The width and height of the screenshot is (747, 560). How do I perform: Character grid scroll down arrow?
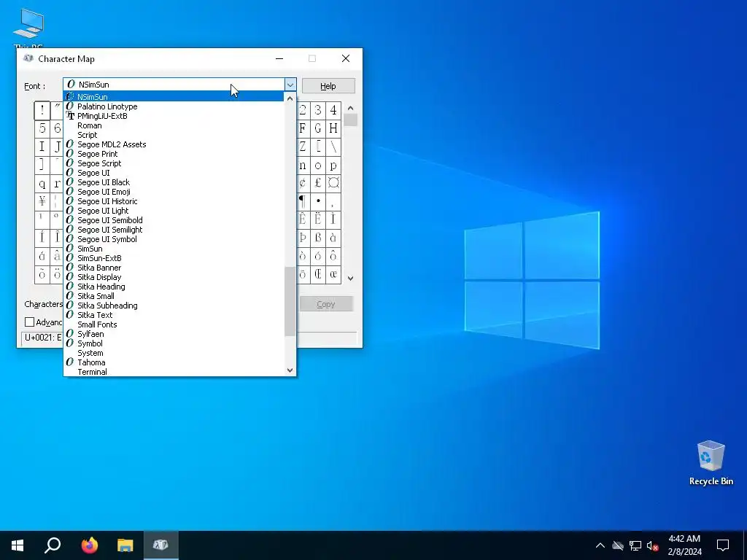point(351,279)
